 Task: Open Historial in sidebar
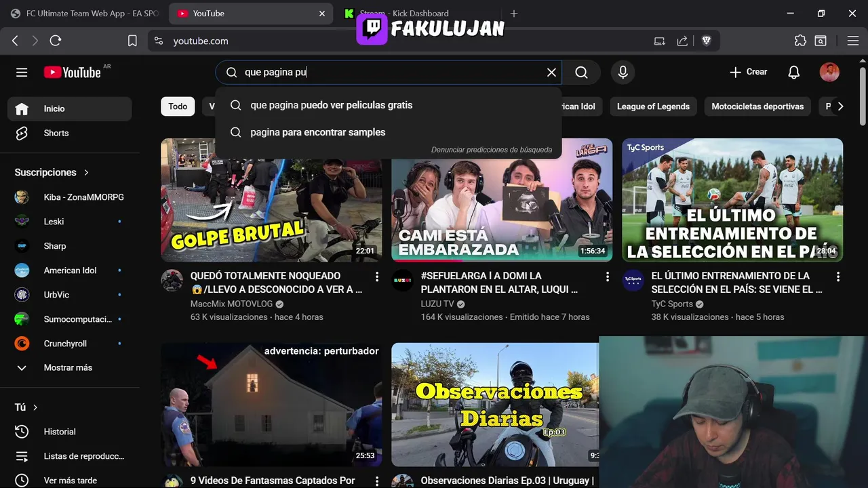click(x=69, y=432)
